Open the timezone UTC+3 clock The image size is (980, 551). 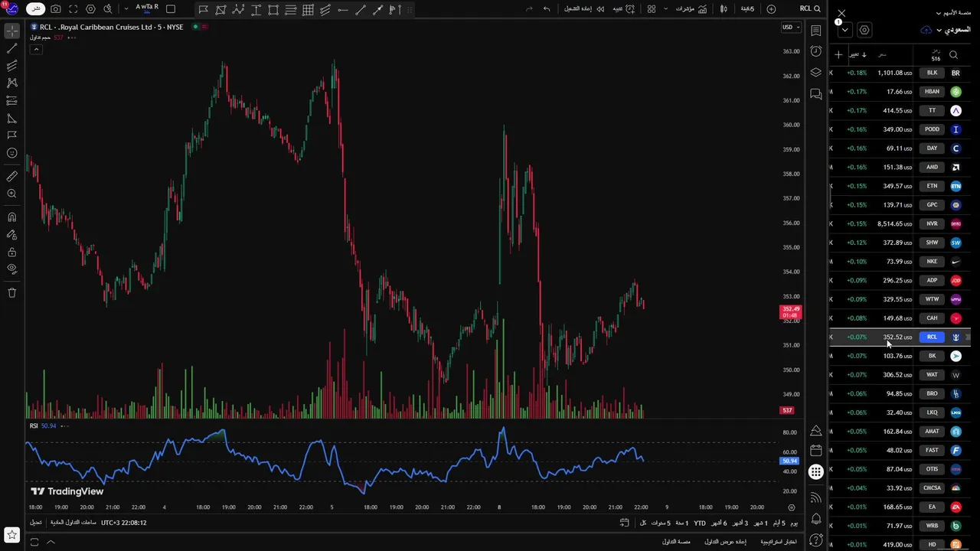(123, 523)
